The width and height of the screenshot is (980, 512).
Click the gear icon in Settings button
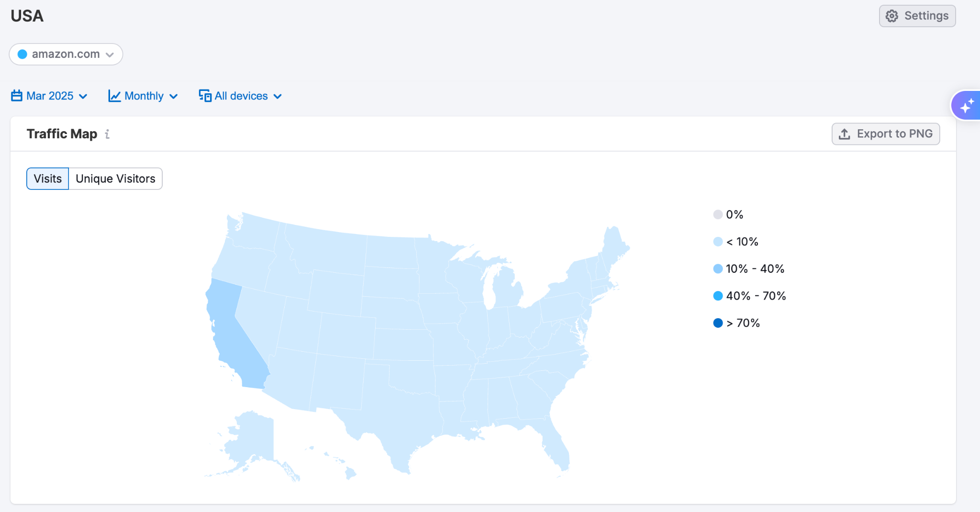click(x=892, y=15)
